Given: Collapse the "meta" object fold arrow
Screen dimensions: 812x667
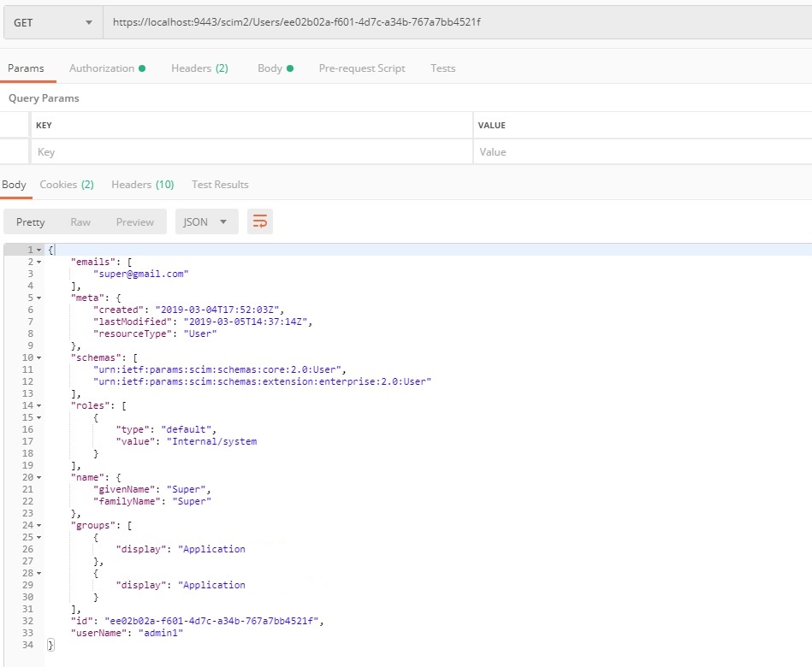Looking at the screenshot, I should click(x=39, y=298).
